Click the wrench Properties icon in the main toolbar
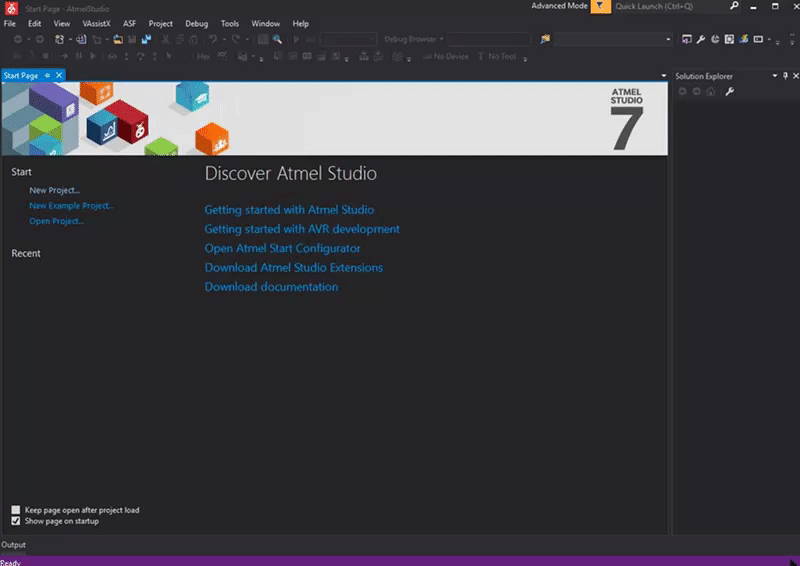The image size is (800, 566). [x=701, y=39]
